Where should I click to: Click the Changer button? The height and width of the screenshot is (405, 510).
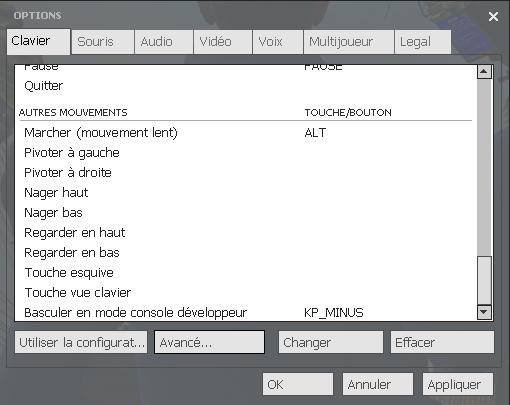pyautogui.click(x=331, y=342)
